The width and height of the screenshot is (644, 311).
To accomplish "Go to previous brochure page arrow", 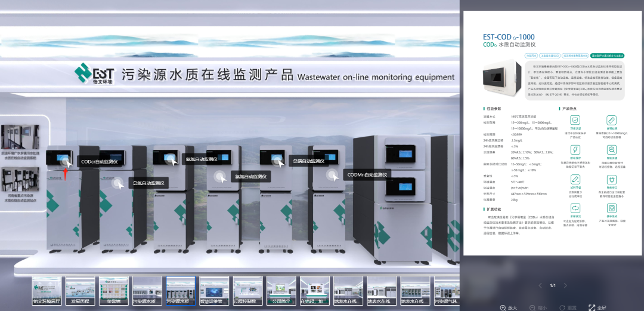I will (540, 285).
